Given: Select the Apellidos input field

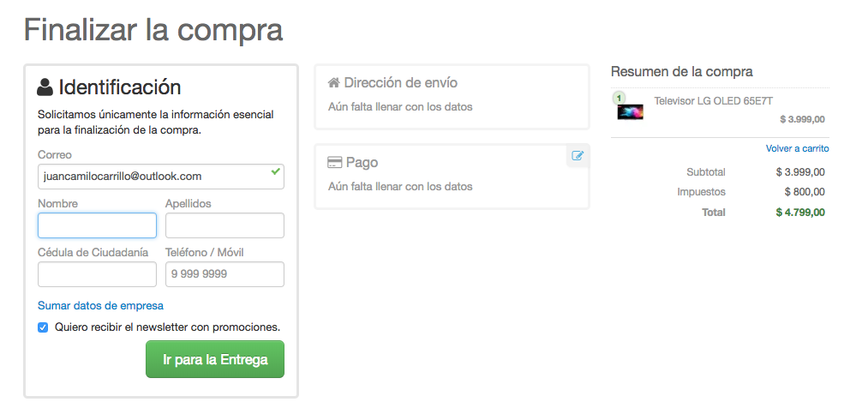Looking at the screenshot, I should coord(224,225).
